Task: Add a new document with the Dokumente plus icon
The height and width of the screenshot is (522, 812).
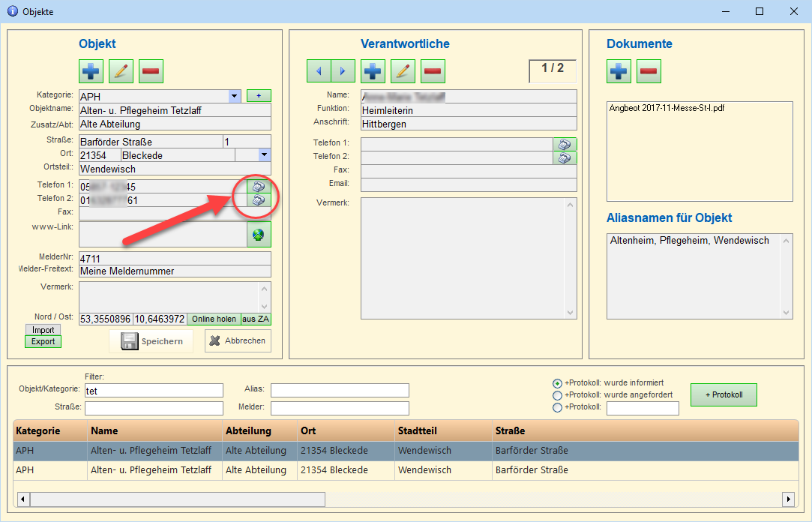Action: tap(619, 71)
